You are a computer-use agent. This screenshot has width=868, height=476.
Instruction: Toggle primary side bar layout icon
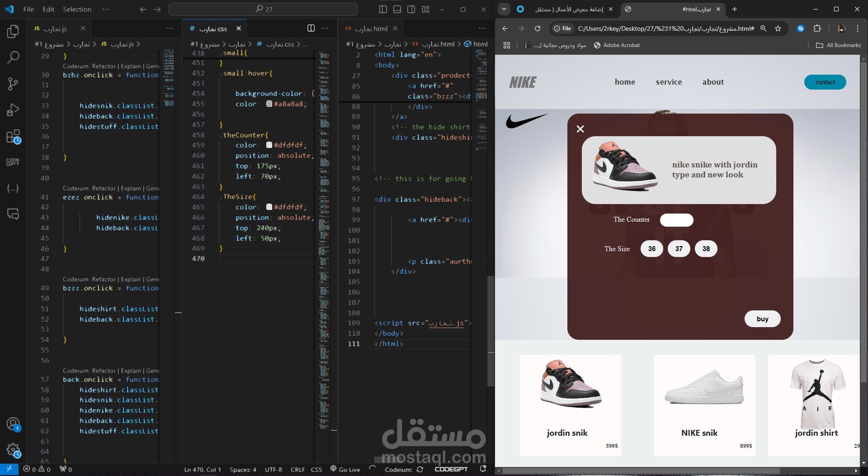click(383, 9)
